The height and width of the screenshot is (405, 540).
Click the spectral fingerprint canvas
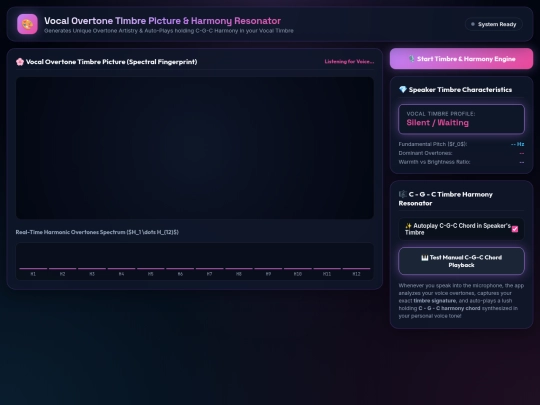coord(195,148)
